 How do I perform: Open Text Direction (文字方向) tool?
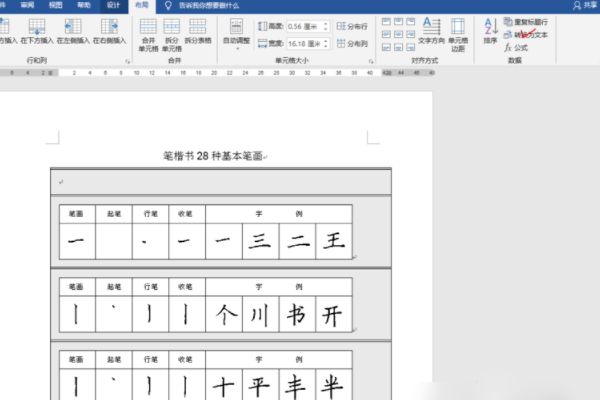coord(431,31)
